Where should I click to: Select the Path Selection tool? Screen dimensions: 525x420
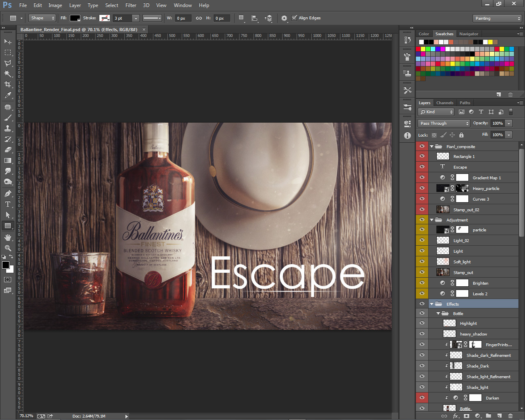pos(8,215)
